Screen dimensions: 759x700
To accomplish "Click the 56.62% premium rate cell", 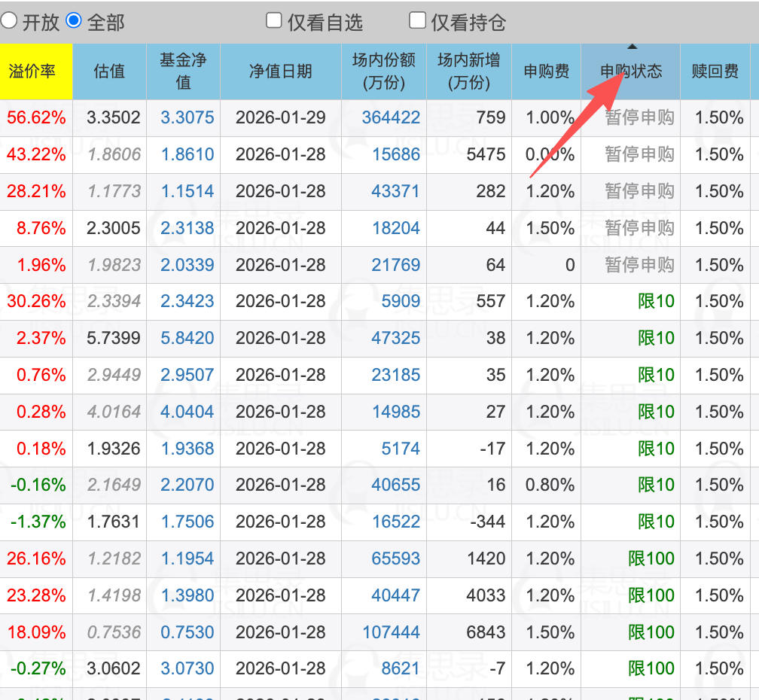I will click(36, 118).
